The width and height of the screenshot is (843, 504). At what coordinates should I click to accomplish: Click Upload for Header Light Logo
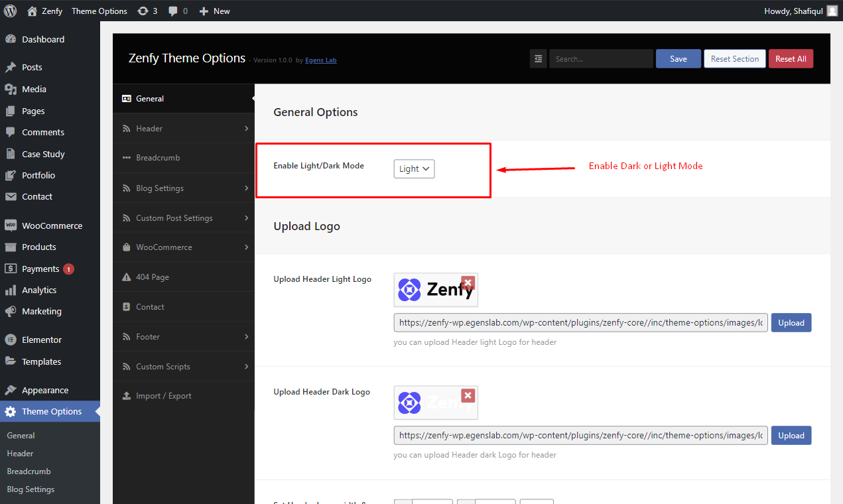[x=791, y=323]
